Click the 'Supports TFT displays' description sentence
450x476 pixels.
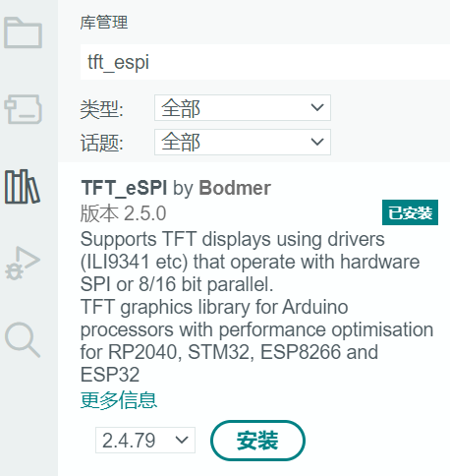click(x=251, y=262)
